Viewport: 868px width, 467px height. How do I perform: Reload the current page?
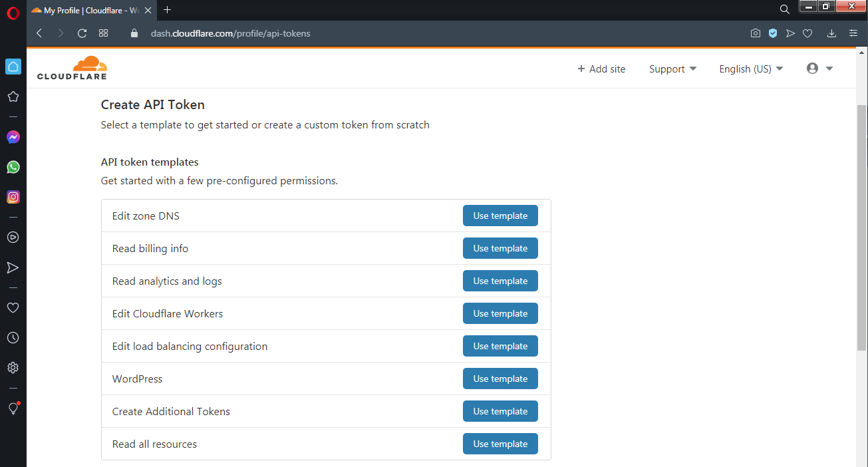tap(82, 33)
